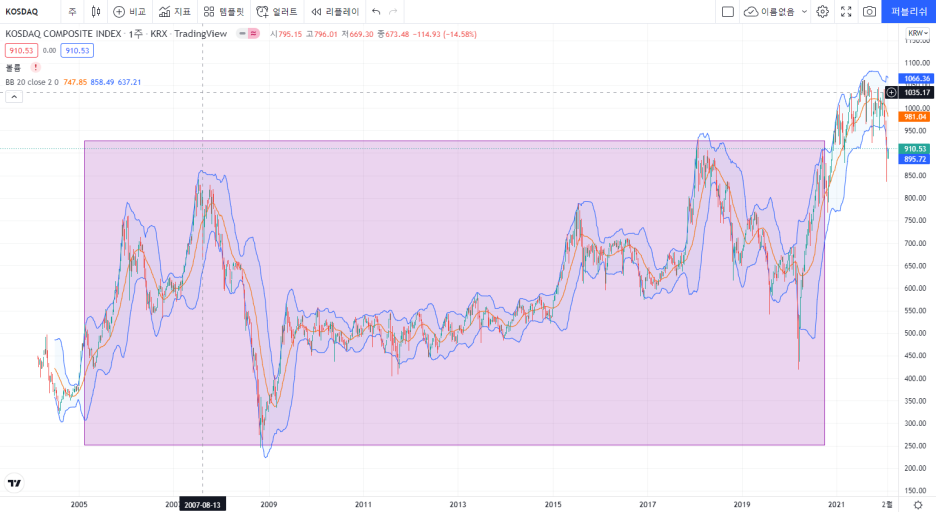936x512 pixels.
Task: Select the BB 20 close 2 0 indicator legend
Action: point(32,82)
